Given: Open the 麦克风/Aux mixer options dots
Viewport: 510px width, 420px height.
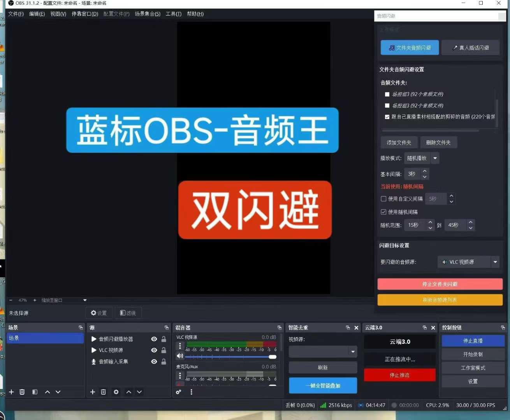Looking at the screenshot, I should 180,375.
